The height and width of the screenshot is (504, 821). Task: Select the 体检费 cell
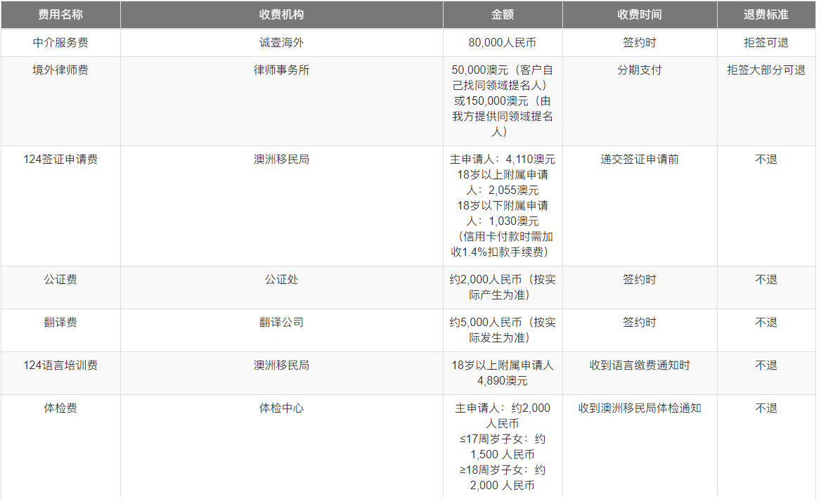[60, 446]
